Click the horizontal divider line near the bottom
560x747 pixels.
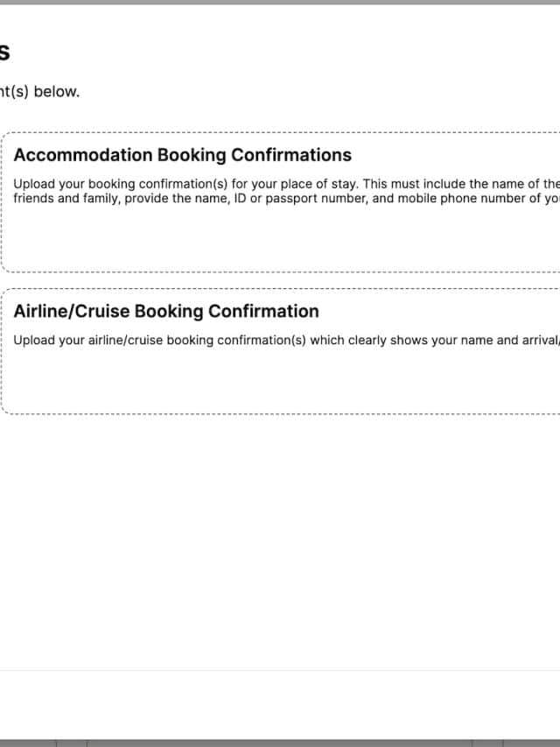pyautogui.click(x=280, y=671)
